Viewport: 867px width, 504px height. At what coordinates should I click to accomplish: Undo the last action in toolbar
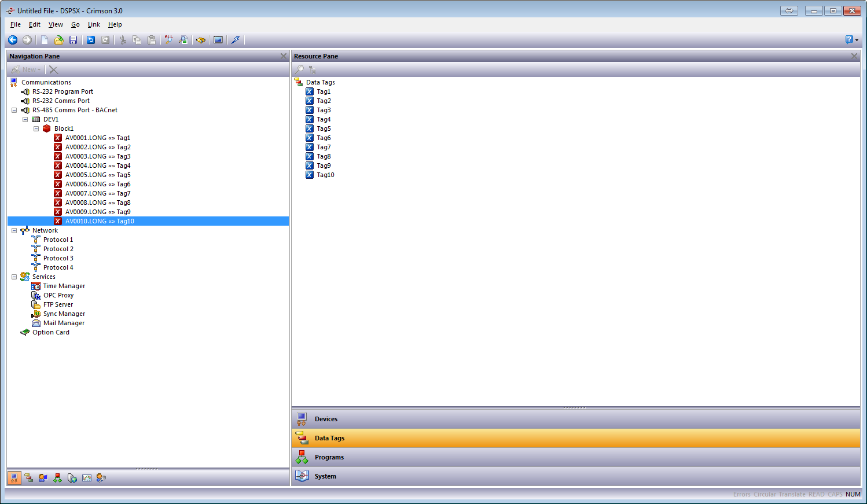coord(91,40)
